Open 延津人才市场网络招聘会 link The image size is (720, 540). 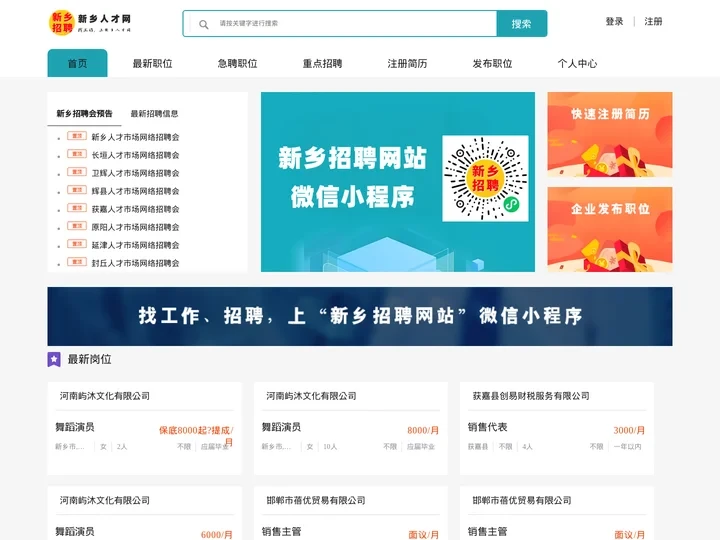[135, 245]
